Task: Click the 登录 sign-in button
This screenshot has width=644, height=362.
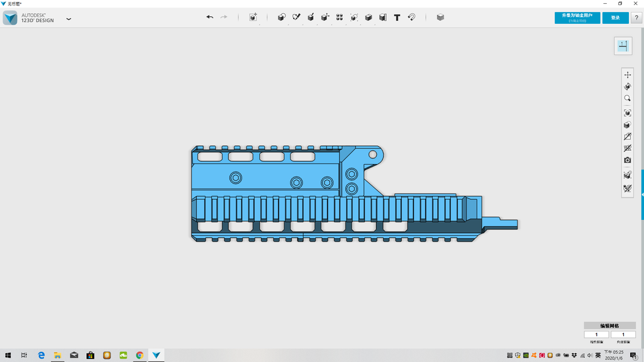Action: click(615, 18)
